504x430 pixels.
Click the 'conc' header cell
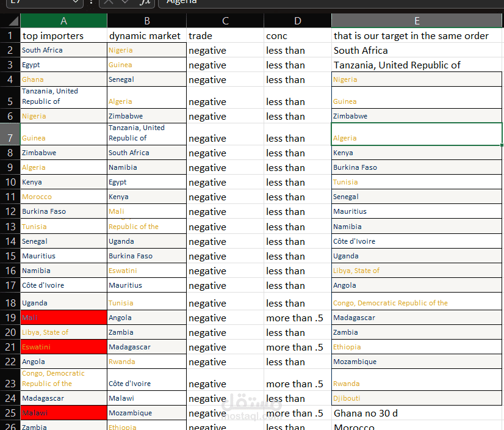point(298,35)
